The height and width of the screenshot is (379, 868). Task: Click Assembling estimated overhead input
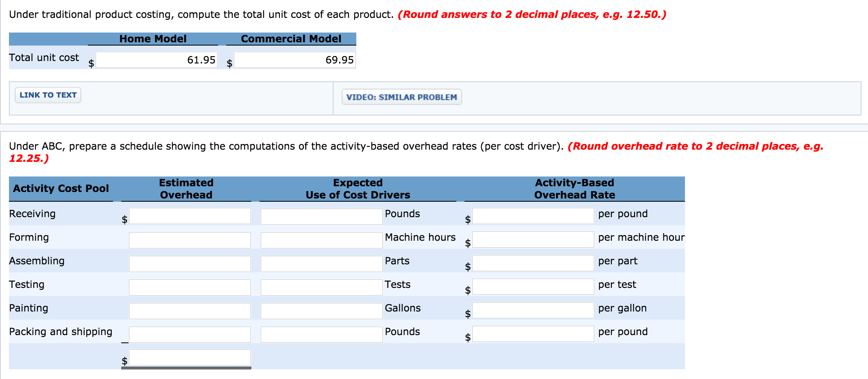(190, 264)
